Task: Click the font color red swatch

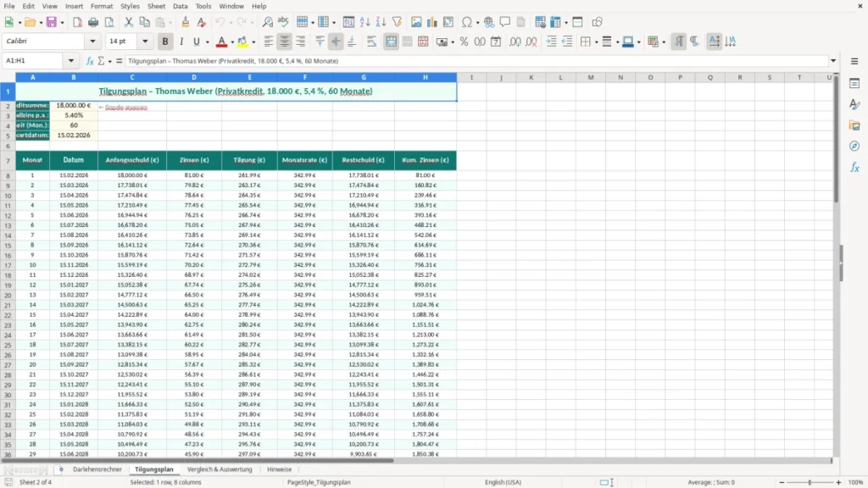Action: click(x=221, y=42)
